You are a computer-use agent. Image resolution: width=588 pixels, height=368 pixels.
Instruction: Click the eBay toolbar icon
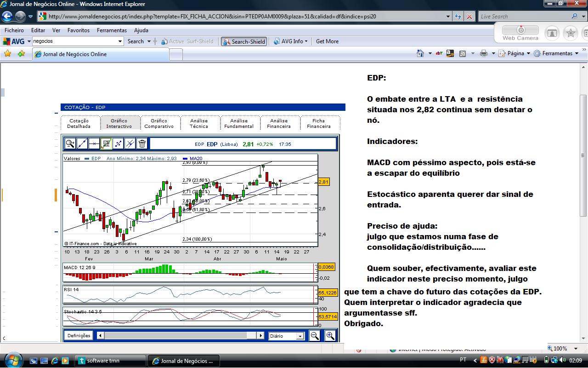point(439,53)
